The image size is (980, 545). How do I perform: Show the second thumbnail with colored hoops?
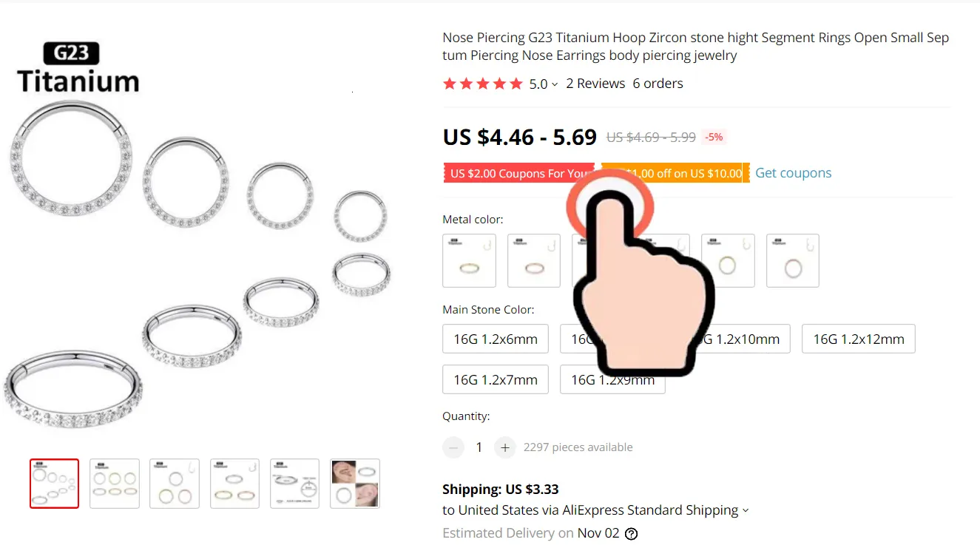115,484
